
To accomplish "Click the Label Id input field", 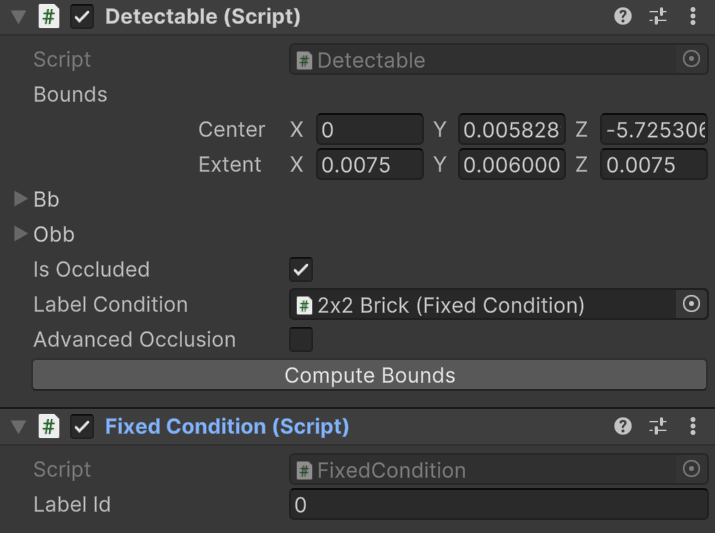I will pos(497,505).
